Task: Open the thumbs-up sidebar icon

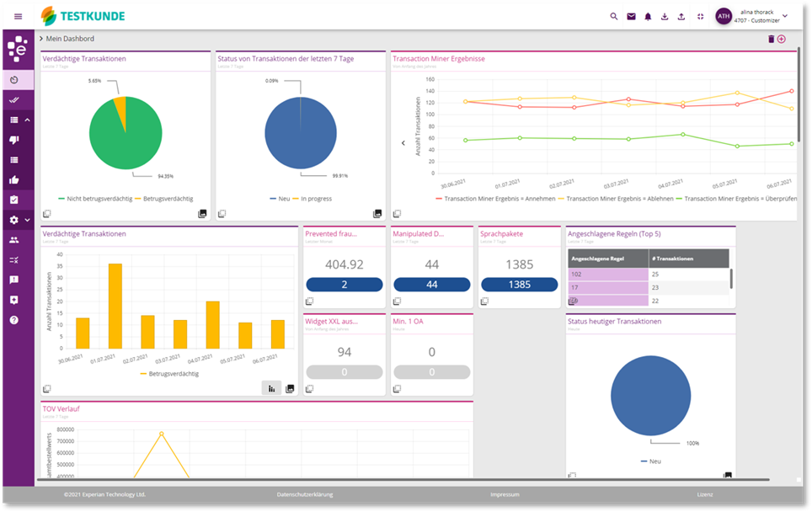Action: point(14,179)
